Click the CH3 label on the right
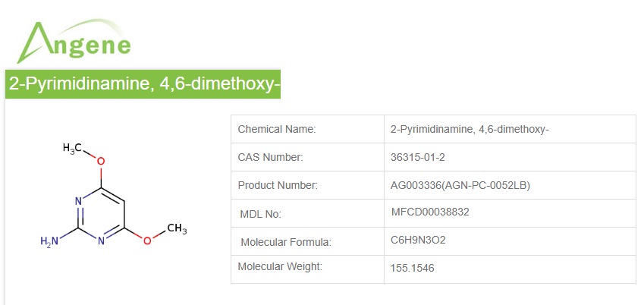 176,228
